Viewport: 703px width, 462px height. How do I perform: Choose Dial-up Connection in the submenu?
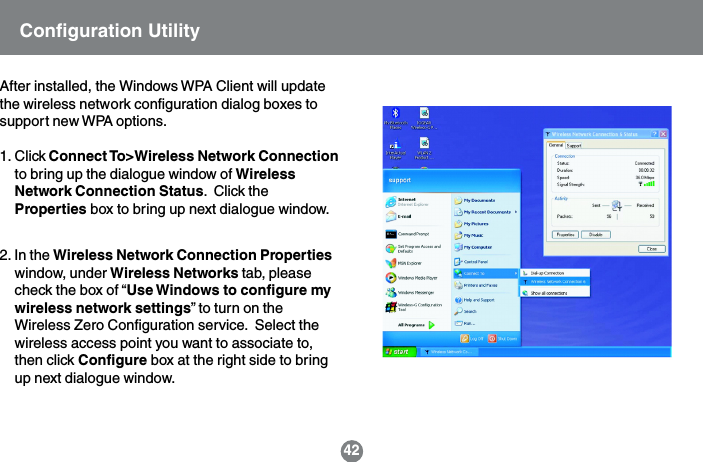point(555,273)
